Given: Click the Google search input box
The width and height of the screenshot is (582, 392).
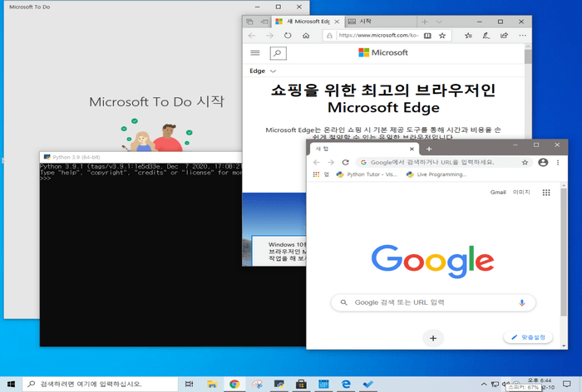Looking at the screenshot, I should pyautogui.click(x=433, y=302).
